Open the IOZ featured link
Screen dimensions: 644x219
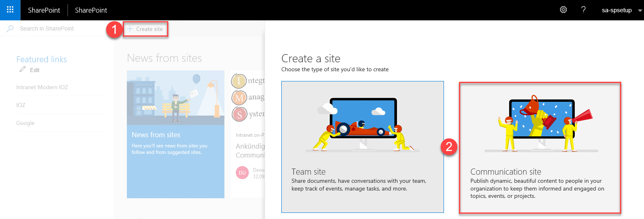[x=21, y=105]
